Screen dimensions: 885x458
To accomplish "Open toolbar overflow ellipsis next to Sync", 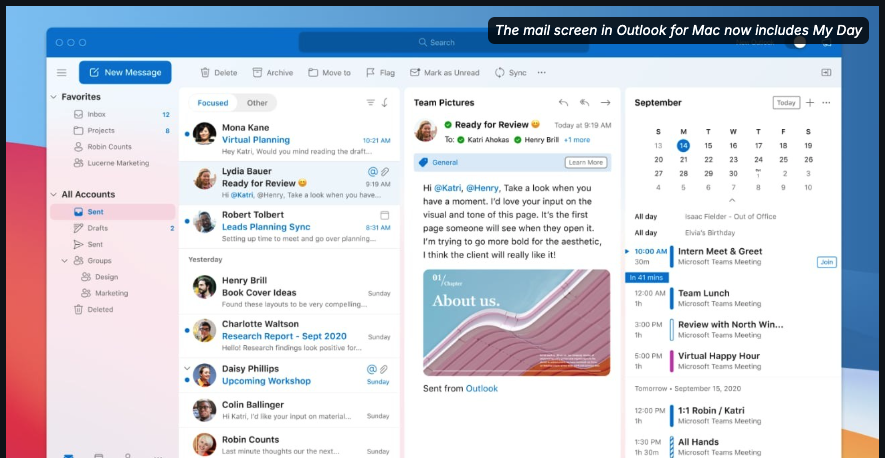I will (542, 73).
